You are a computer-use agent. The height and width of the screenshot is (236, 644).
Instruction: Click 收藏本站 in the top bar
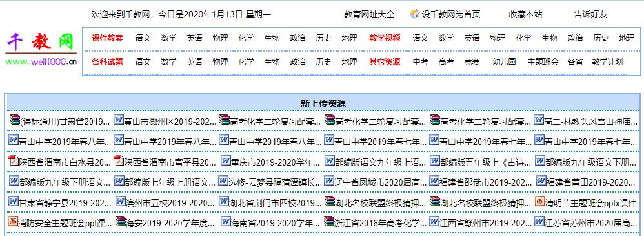525,14
